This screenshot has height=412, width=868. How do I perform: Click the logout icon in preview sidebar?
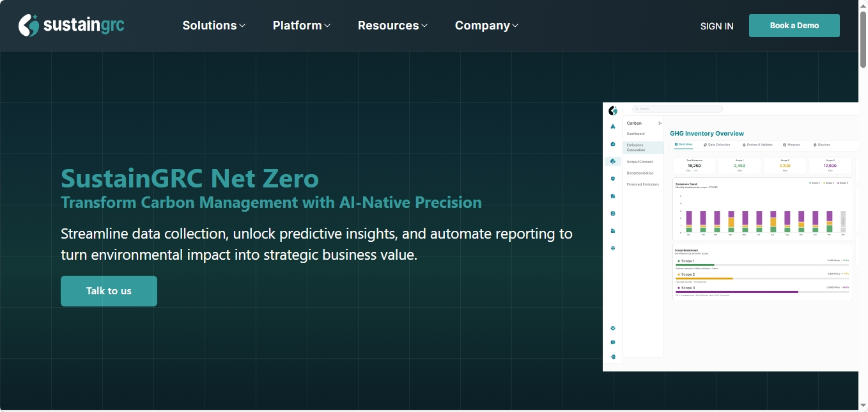[613, 357]
